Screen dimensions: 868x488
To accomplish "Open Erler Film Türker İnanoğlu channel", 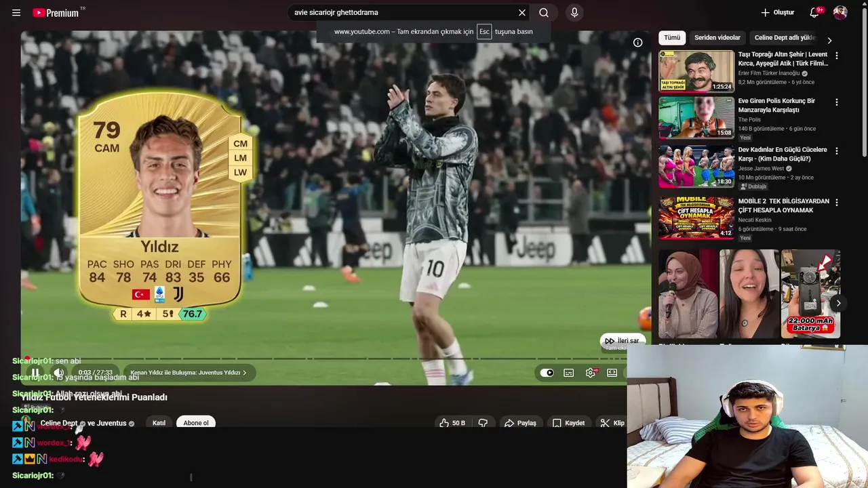I will [x=769, y=73].
